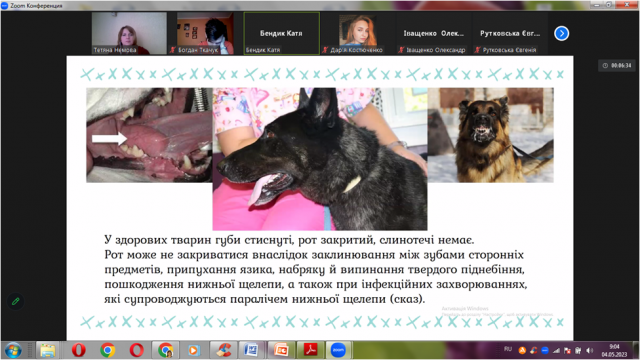Click blue Zoom tray icon
This screenshot has height=360, width=640.
545,350
